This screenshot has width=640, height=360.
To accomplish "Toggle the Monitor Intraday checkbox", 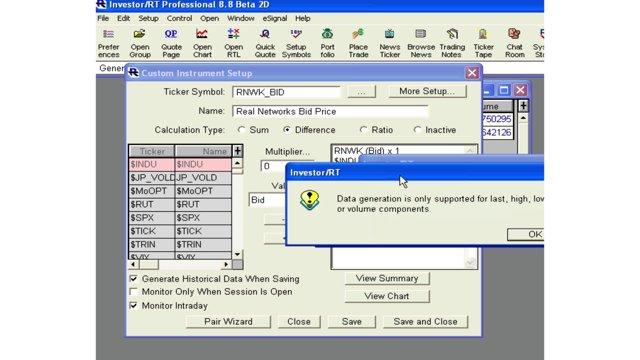I will 133,305.
